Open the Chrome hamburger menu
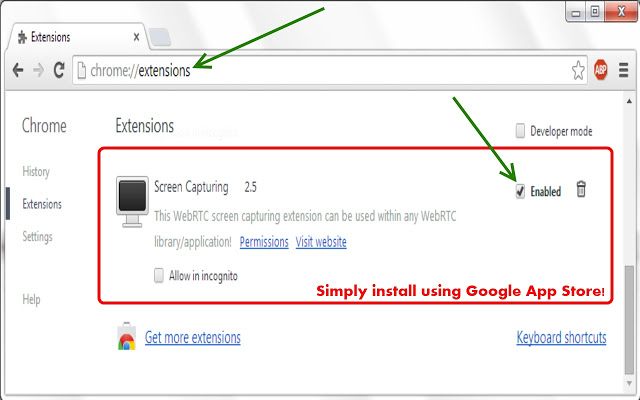This screenshot has height=400, width=640. (623, 70)
